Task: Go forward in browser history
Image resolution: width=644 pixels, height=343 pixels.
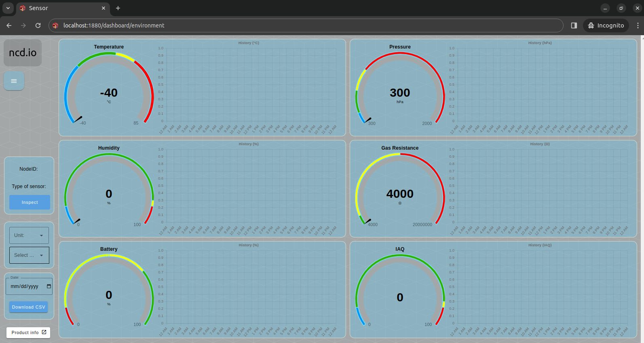Action: [23, 25]
